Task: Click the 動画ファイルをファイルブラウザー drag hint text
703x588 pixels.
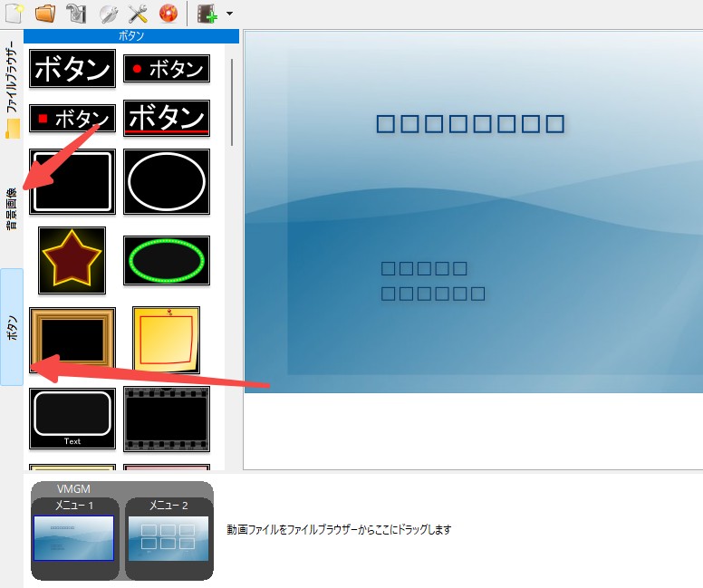Action: click(x=339, y=530)
